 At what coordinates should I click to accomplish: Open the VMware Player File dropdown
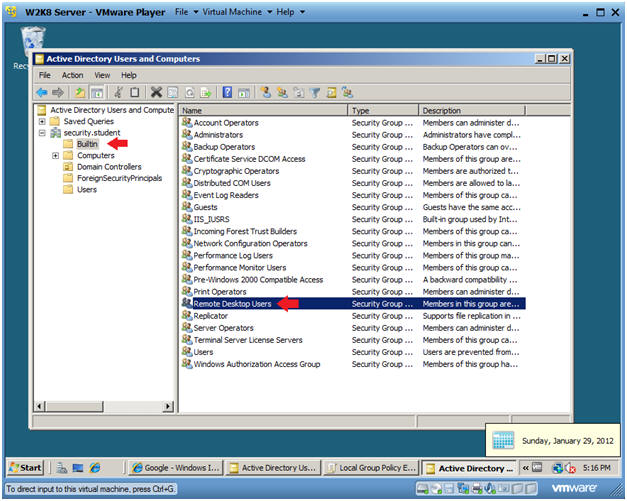click(x=187, y=12)
